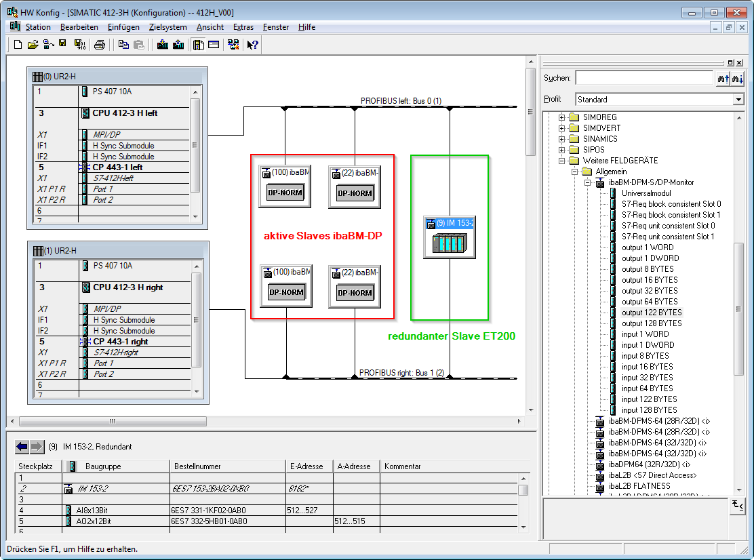Image resolution: width=754 pixels, height=560 pixels.
Task: Click the context Help arrow icon
Action: (252, 45)
